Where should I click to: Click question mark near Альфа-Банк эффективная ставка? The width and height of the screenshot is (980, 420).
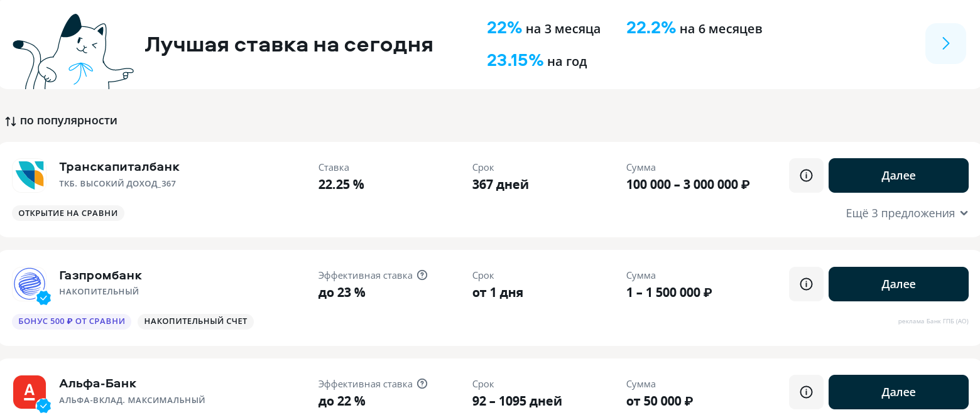422,384
